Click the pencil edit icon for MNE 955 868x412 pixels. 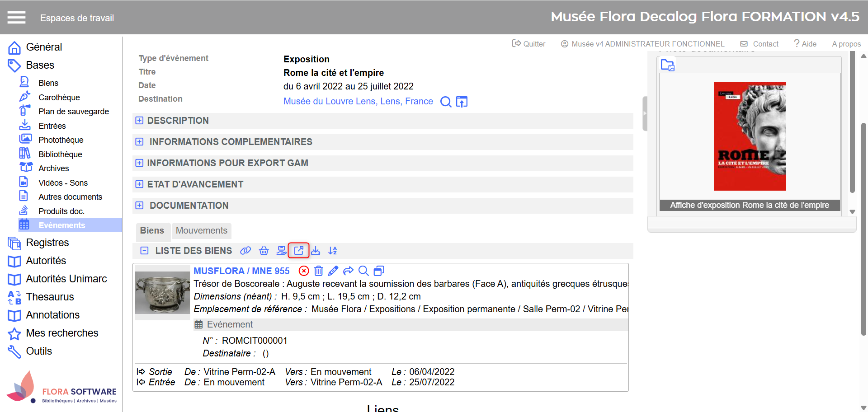click(333, 271)
